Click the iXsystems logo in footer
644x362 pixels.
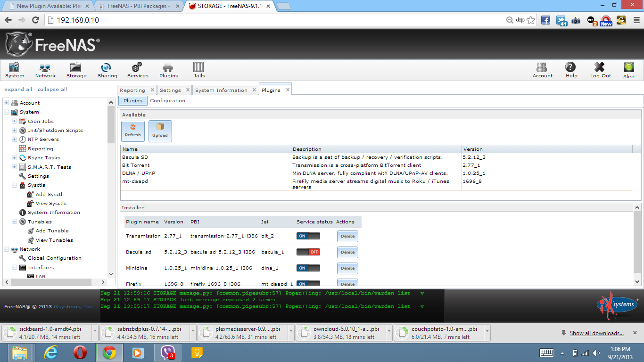pyautogui.click(x=617, y=305)
